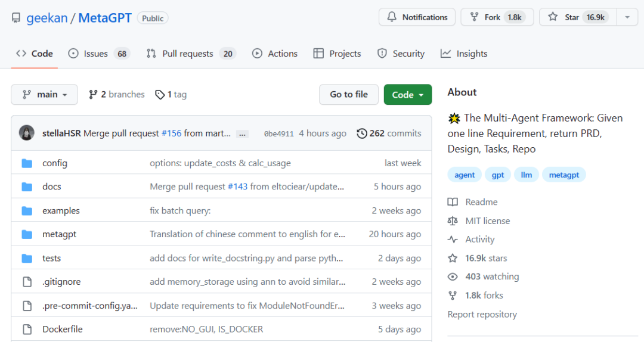Click the docs folder icon
Viewport: 644px width, 342px height.
coord(27,187)
